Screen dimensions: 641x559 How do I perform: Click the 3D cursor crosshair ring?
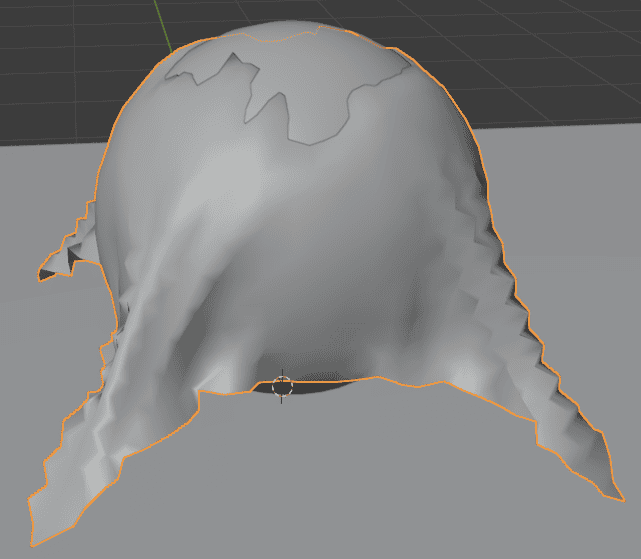point(282,386)
